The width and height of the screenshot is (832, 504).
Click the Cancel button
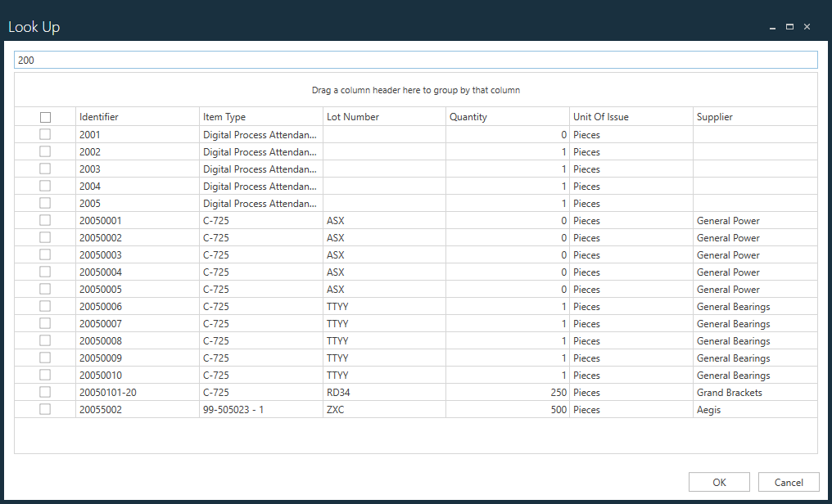789,482
